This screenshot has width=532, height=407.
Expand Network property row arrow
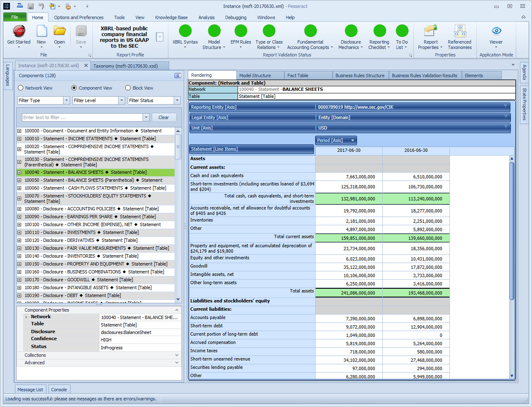(x=27, y=317)
